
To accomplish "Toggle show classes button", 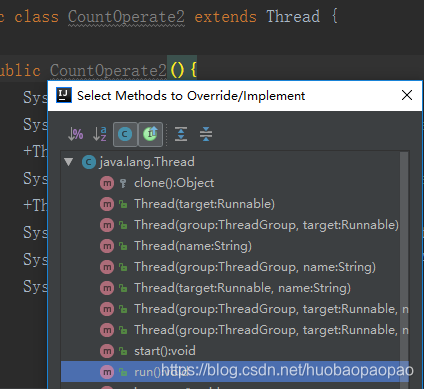I will [125, 134].
